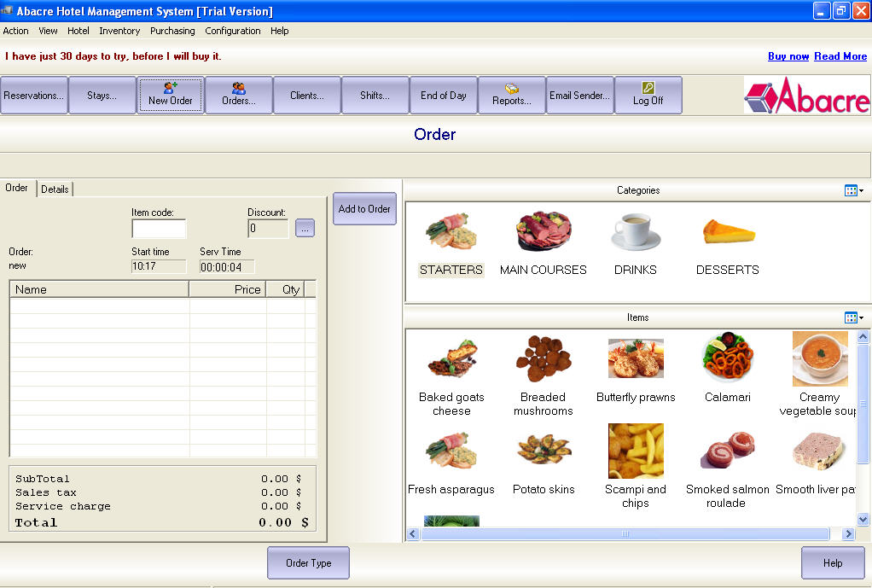Select the STARTERS category

click(451, 245)
